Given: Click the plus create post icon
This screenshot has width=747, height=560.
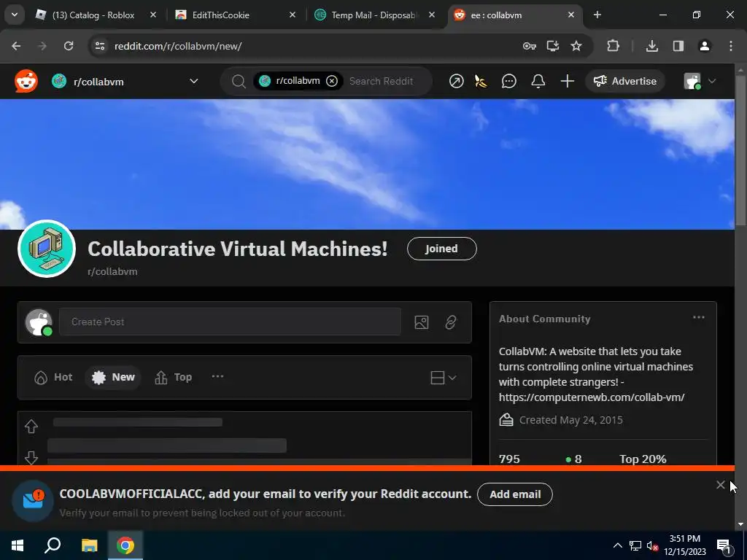Looking at the screenshot, I should pos(567,82).
